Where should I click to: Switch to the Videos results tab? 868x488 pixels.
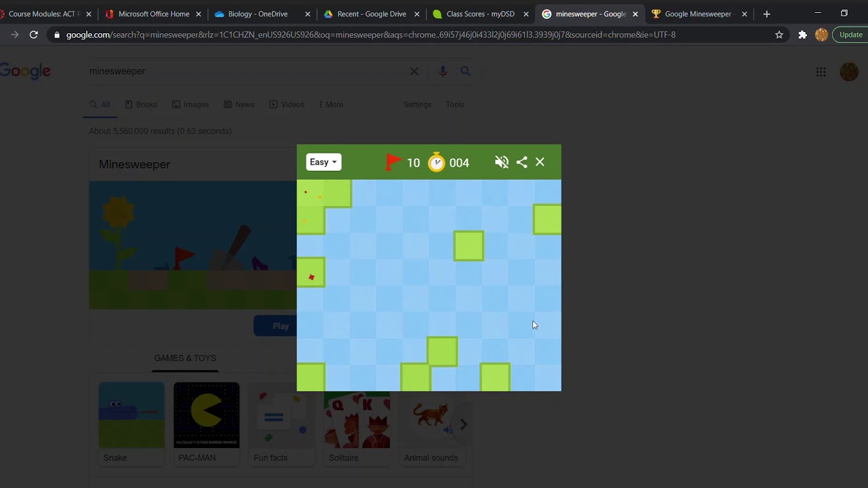pos(286,104)
